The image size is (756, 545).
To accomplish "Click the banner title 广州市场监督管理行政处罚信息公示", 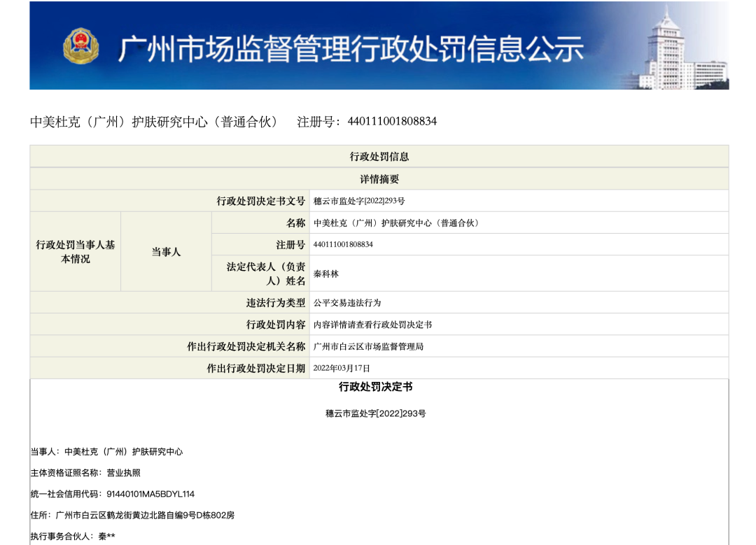I will tap(351, 48).
